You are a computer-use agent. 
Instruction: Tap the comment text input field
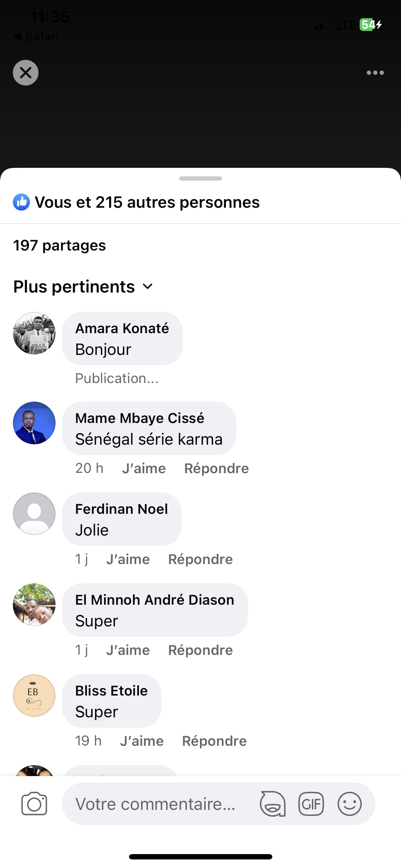click(157, 804)
